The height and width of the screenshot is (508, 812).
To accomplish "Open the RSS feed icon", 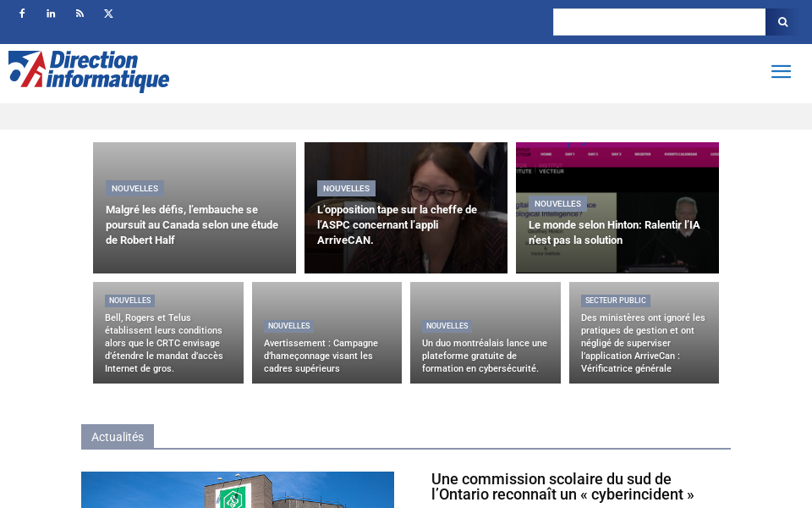I will pyautogui.click(x=80, y=14).
